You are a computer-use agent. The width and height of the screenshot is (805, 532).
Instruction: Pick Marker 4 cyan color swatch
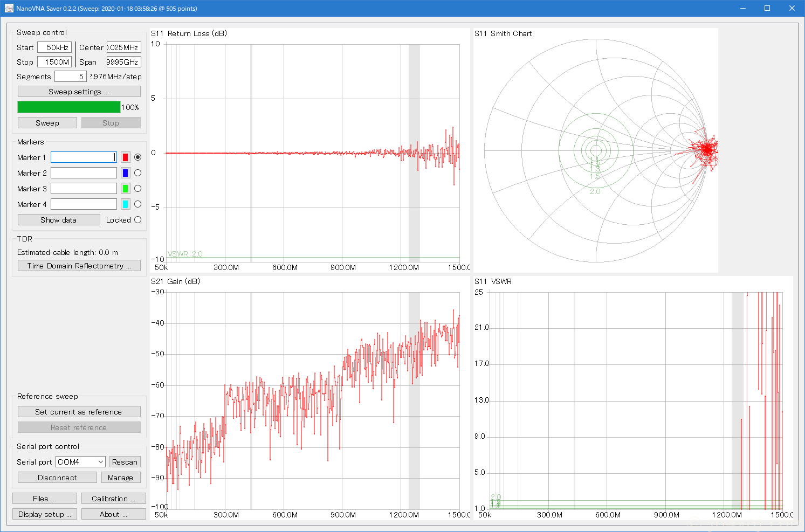point(126,204)
